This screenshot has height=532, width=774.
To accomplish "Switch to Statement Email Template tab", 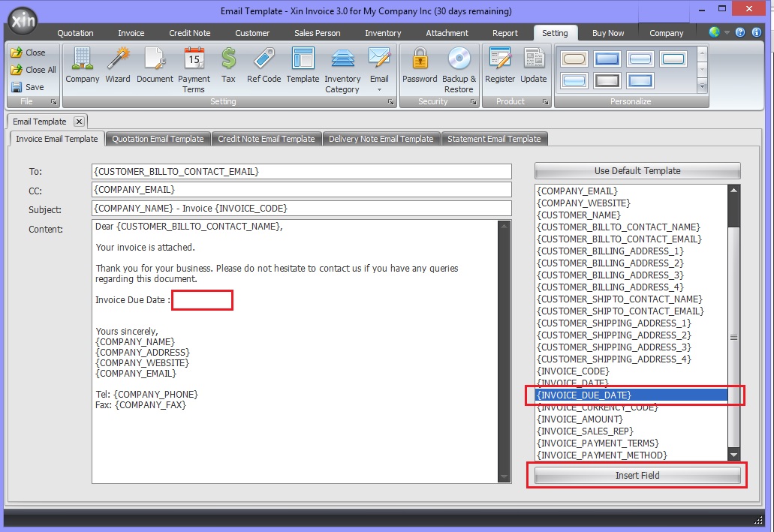I will (x=494, y=139).
